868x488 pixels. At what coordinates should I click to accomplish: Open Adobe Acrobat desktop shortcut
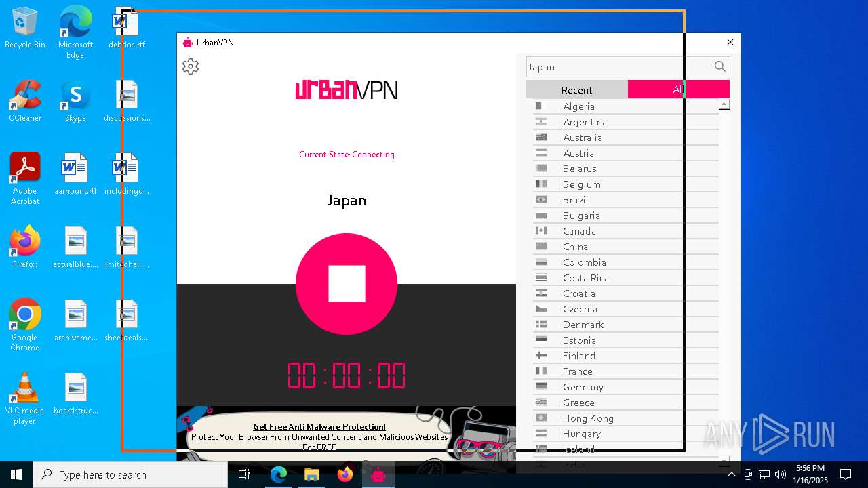pos(25,179)
